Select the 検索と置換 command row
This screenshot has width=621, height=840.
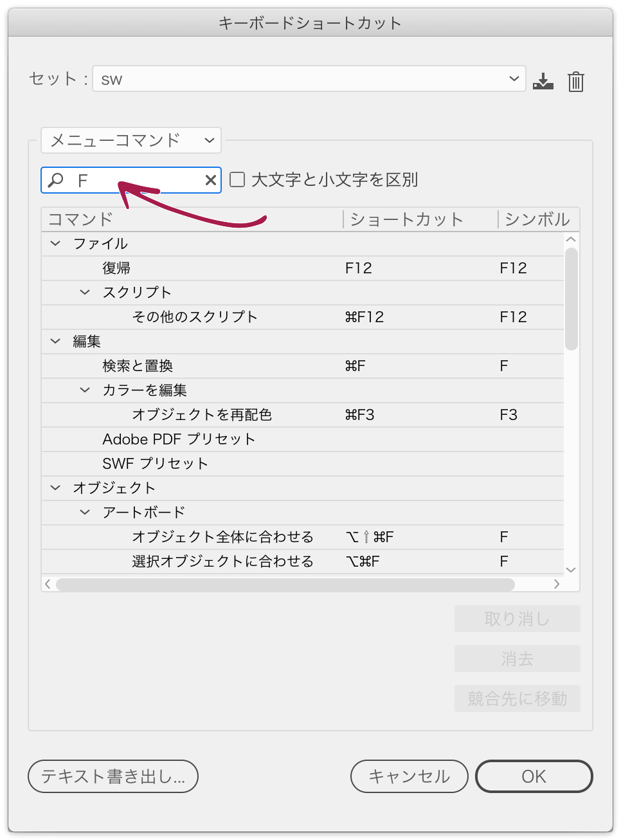point(303,366)
